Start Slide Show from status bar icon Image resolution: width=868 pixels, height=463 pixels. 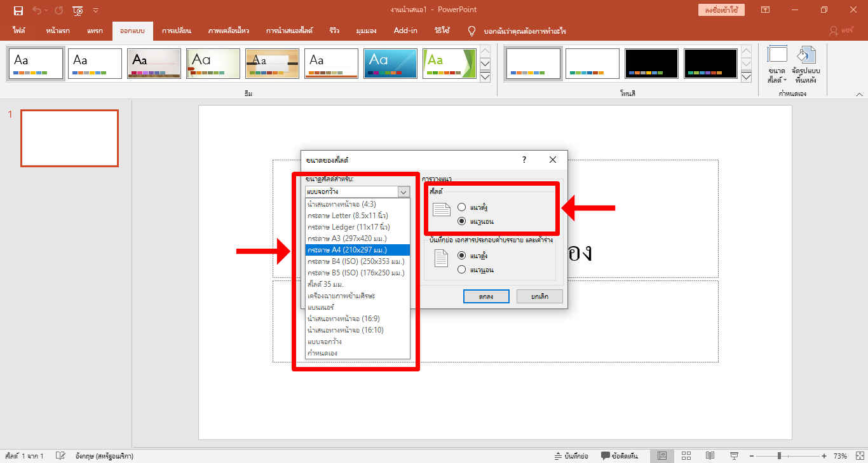734,456
